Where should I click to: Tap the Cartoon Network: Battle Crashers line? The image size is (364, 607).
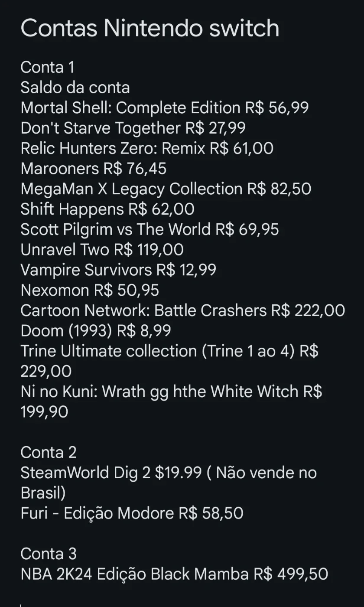pos(183,310)
